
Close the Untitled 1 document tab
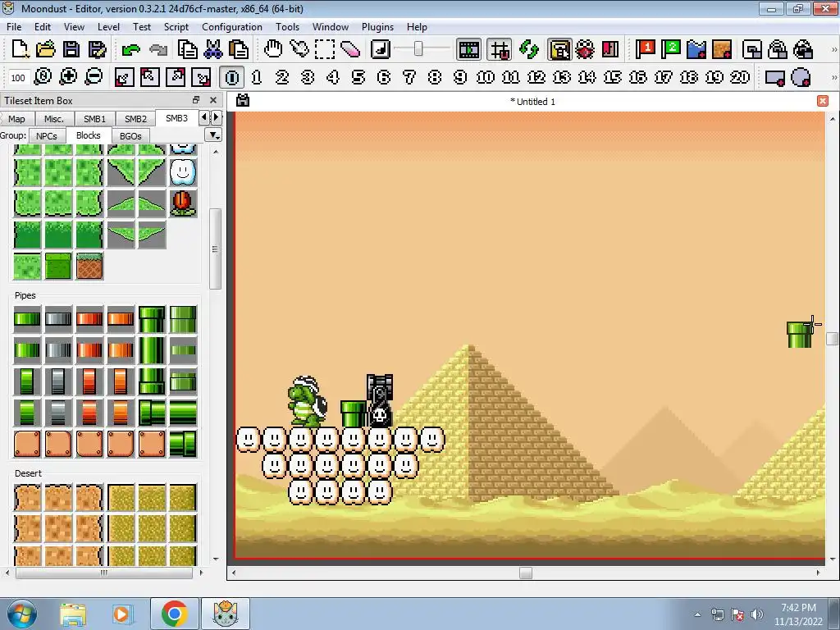823,101
